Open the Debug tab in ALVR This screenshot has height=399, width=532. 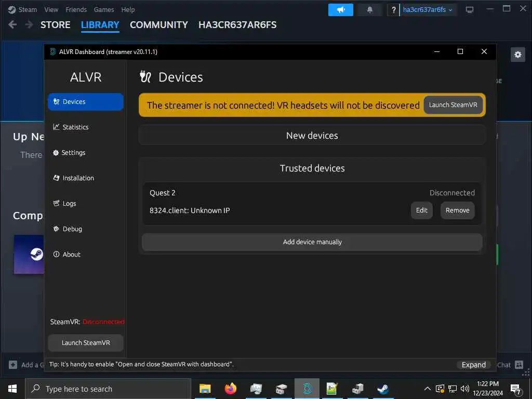pyautogui.click(x=86, y=229)
